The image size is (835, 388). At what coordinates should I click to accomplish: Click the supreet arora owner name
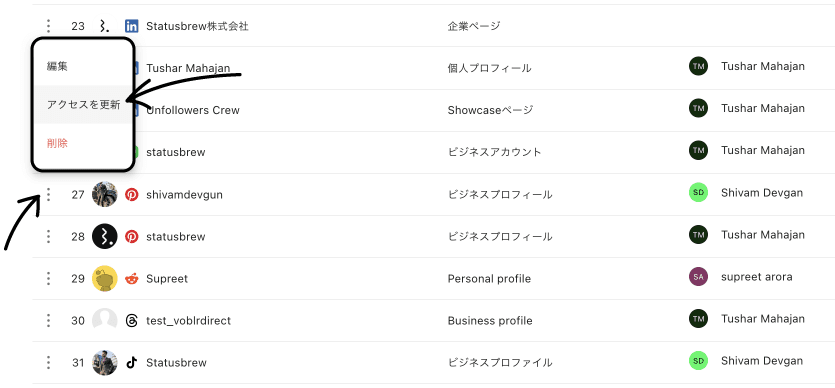(756, 277)
